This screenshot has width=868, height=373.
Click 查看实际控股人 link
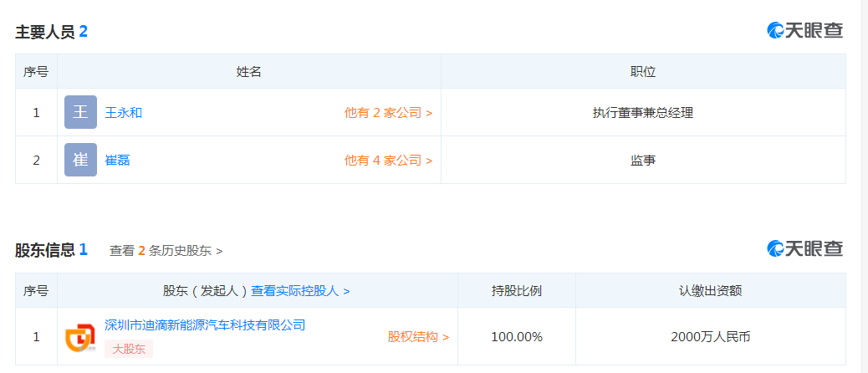(x=300, y=290)
